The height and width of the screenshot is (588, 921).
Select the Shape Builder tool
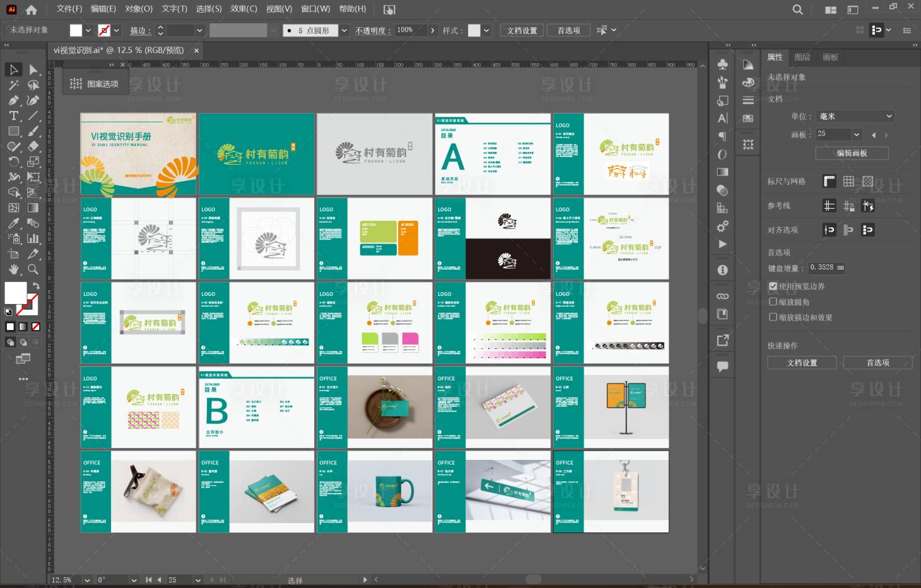coord(13,192)
